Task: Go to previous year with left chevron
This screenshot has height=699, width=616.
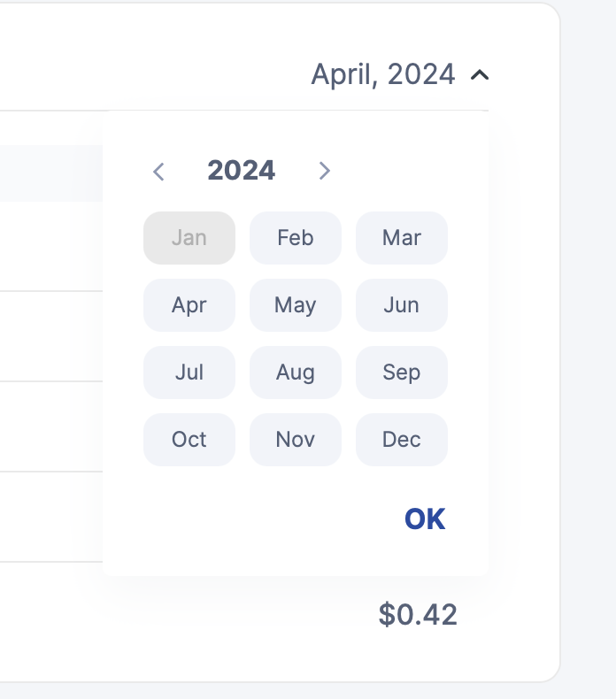Action: 158,172
